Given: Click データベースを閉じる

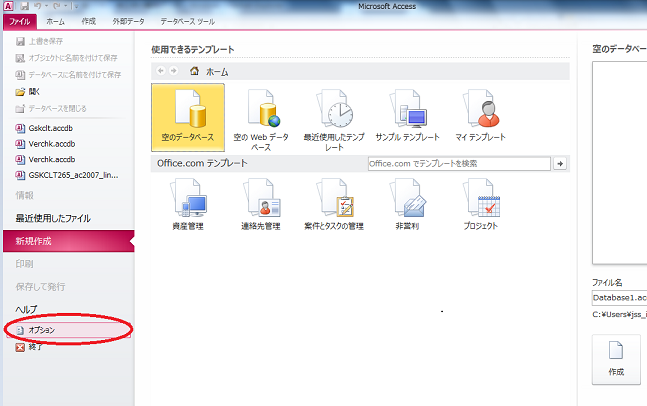Looking at the screenshot, I should 51,109.
